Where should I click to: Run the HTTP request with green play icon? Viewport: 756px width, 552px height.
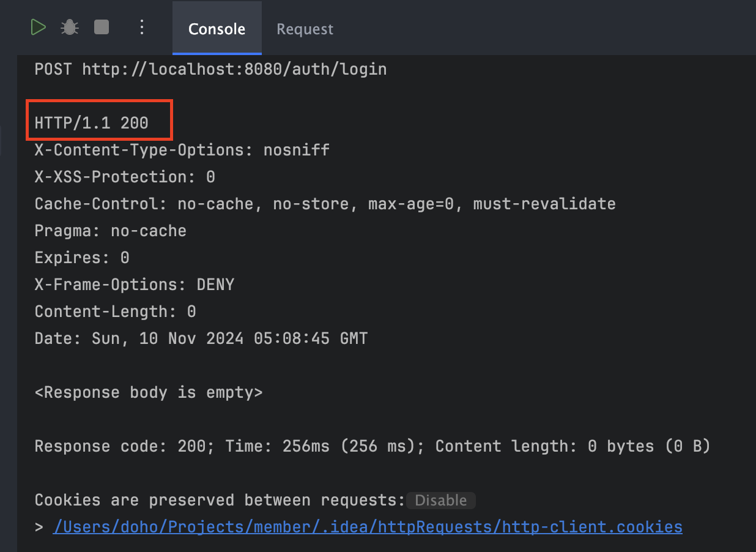click(39, 28)
